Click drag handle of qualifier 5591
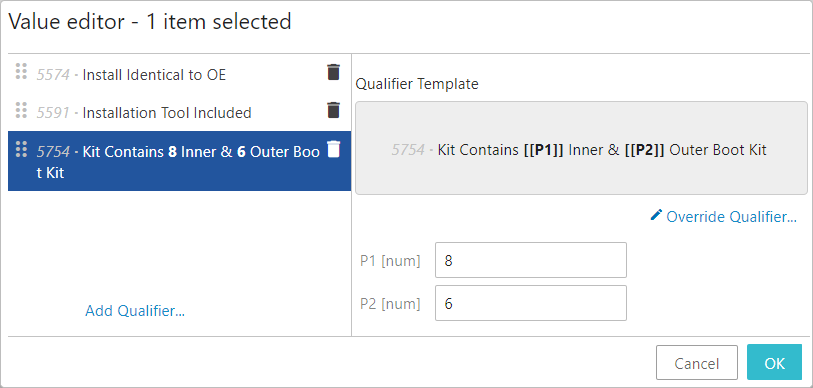813x388 pixels. point(21,109)
